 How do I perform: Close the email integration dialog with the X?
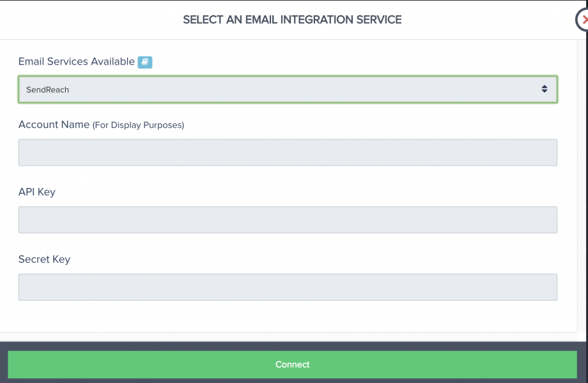click(x=584, y=20)
